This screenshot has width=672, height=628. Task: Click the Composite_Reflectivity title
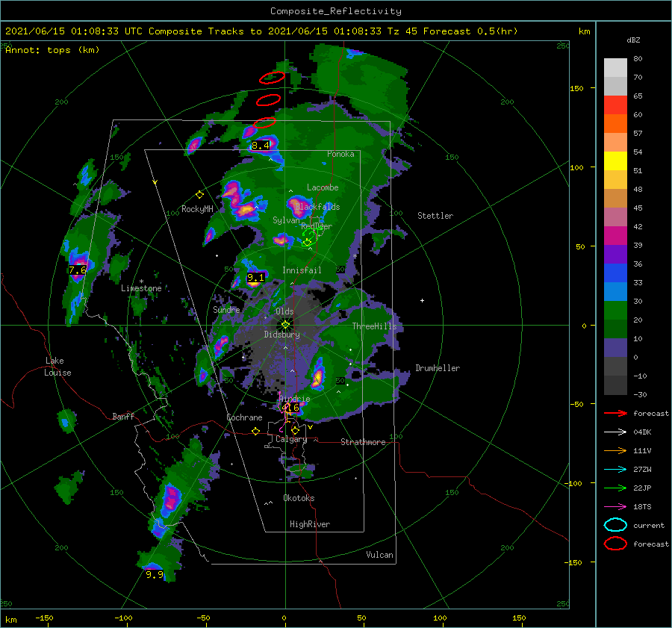pyautogui.click(x=335, y=11)
